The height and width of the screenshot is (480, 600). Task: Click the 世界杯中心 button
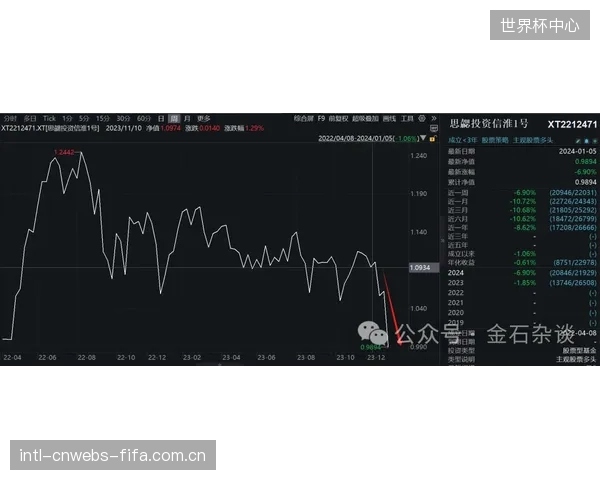(540, 25)
